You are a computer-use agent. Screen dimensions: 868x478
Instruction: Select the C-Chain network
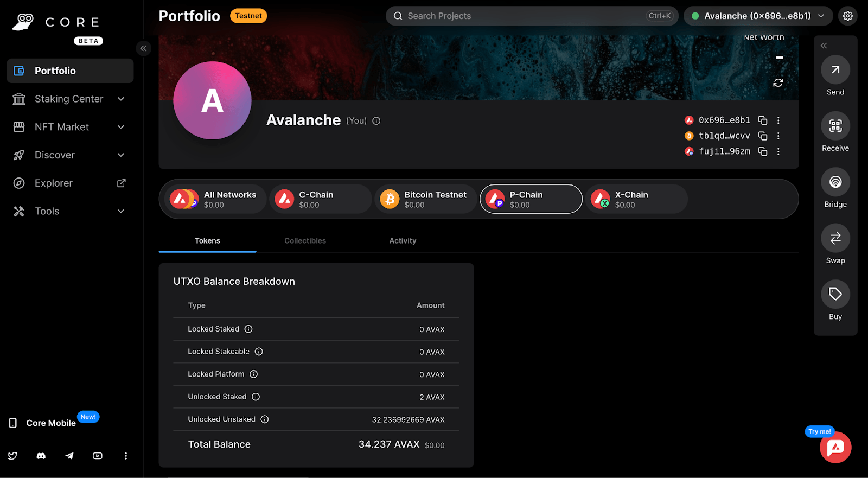[x=320, y=199]
